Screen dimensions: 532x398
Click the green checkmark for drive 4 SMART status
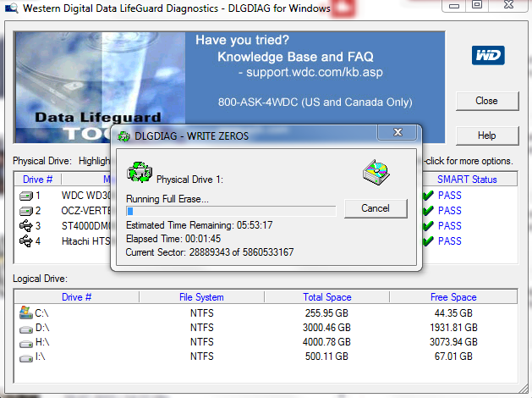click(428, 241)
